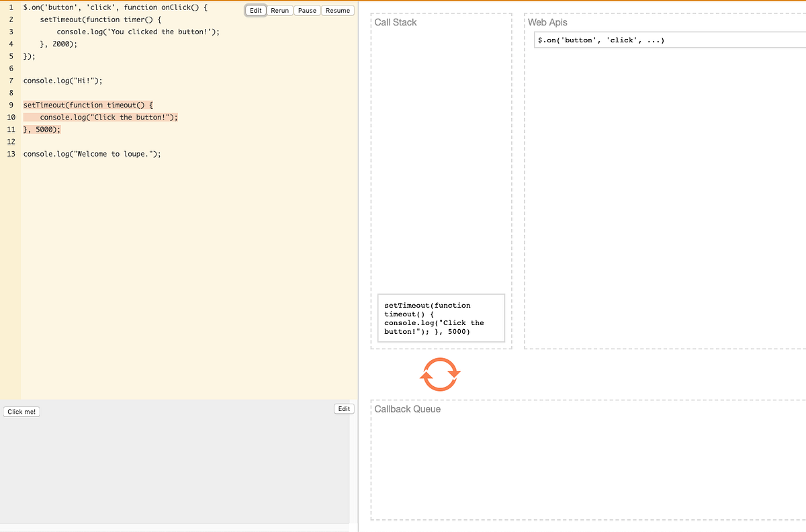Click Rerun to restart the visualization

pyautogui.click(x=279, y=10)
